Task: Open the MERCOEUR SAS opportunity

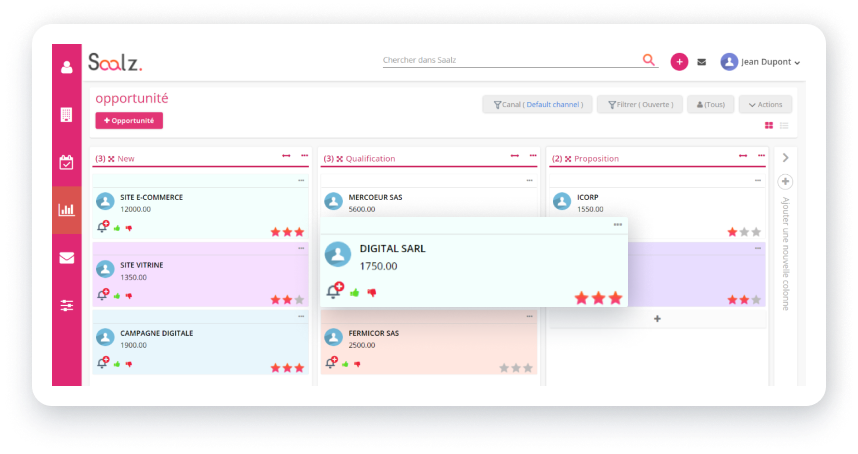Action: (x=375, y=197)
